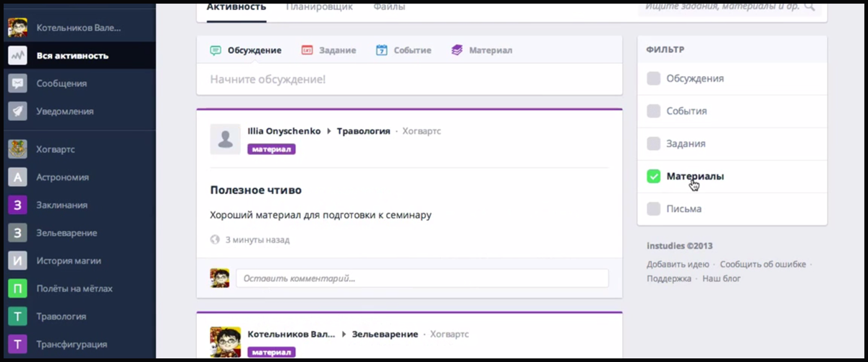Select the Вся активность activity icon
The image size is (868, 362).
point(18,56)
